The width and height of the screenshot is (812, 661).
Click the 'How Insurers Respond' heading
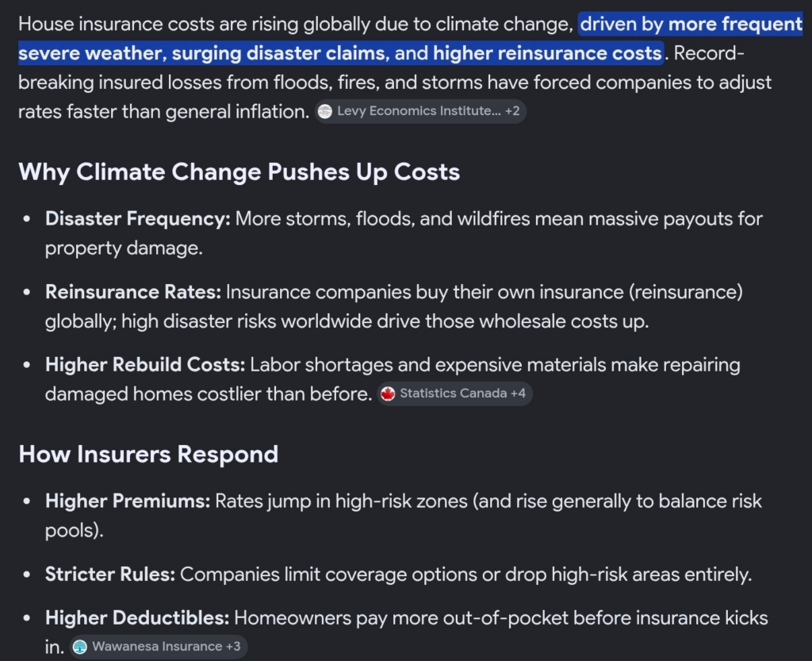pos(148,455)
